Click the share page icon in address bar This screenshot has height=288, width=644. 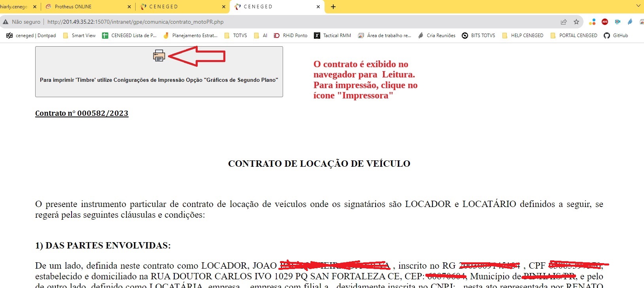[x=564, y=22]
